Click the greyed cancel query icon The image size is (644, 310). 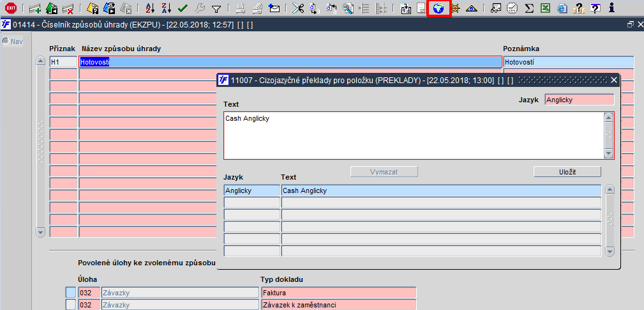point(126,8)
